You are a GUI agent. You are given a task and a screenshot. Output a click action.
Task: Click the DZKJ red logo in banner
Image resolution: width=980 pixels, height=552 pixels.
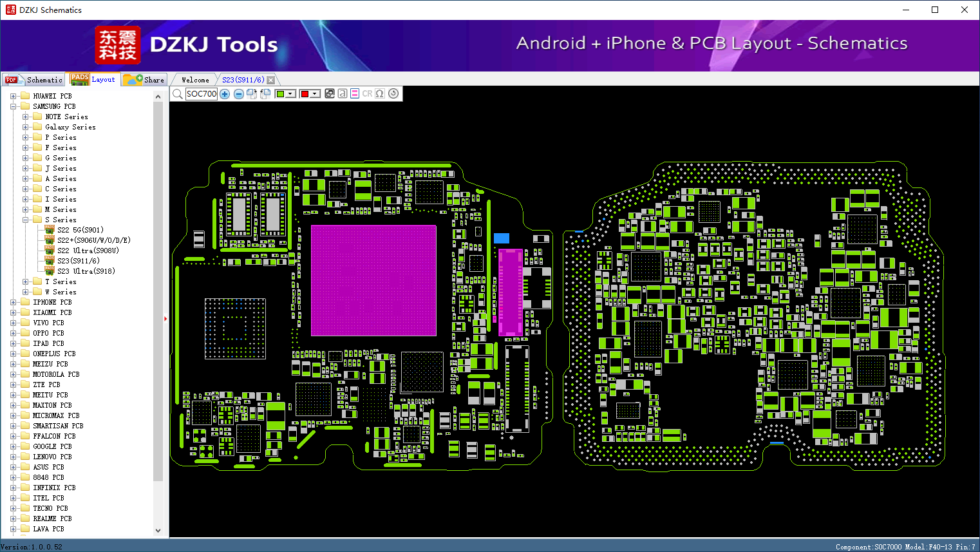[117, 44]
